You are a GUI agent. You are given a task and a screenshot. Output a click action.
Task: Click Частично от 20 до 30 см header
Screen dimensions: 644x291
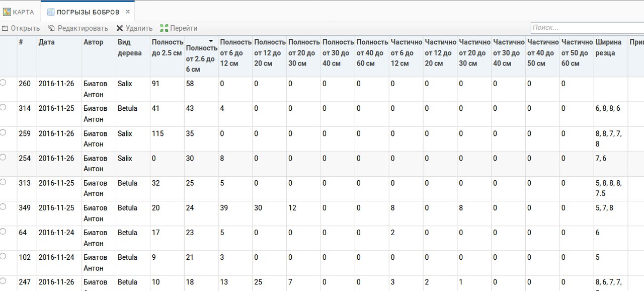[x=475, y=56]
